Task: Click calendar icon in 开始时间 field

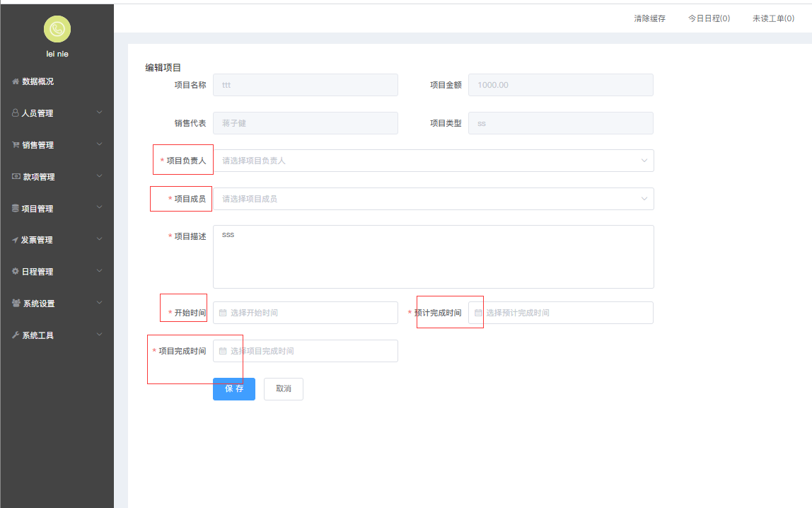Action: click(x=223, y=313)
